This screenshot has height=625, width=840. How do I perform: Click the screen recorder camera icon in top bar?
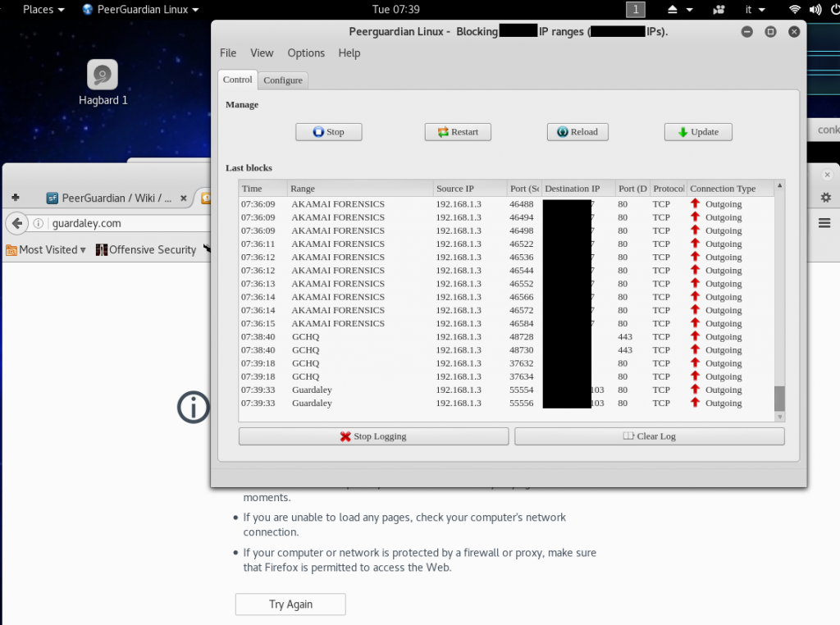point(719,10)
